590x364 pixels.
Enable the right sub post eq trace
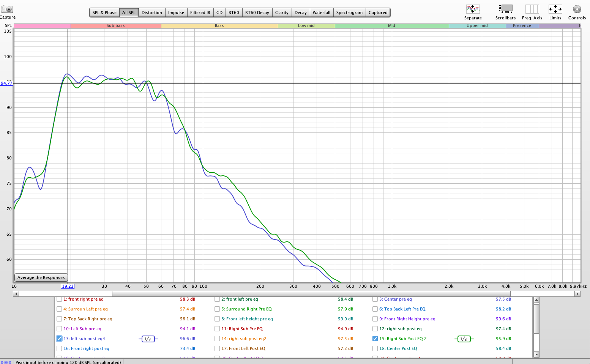(375, 329)
